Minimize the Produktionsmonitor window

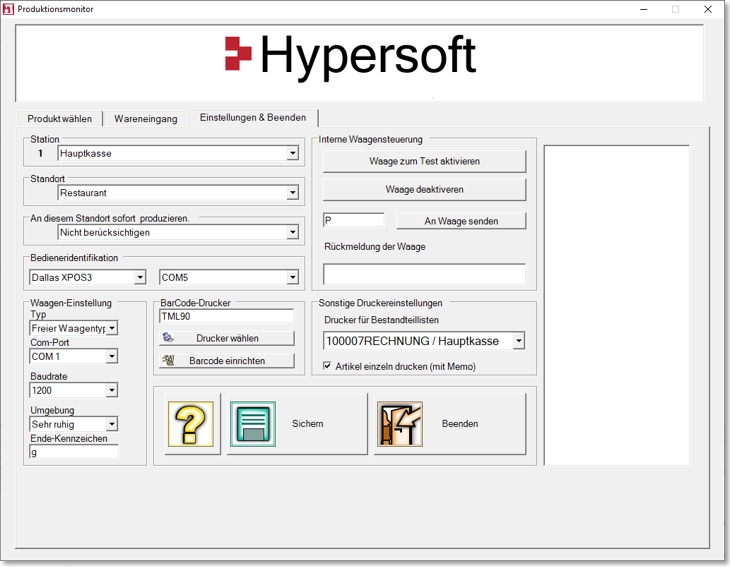pos(644,9)
